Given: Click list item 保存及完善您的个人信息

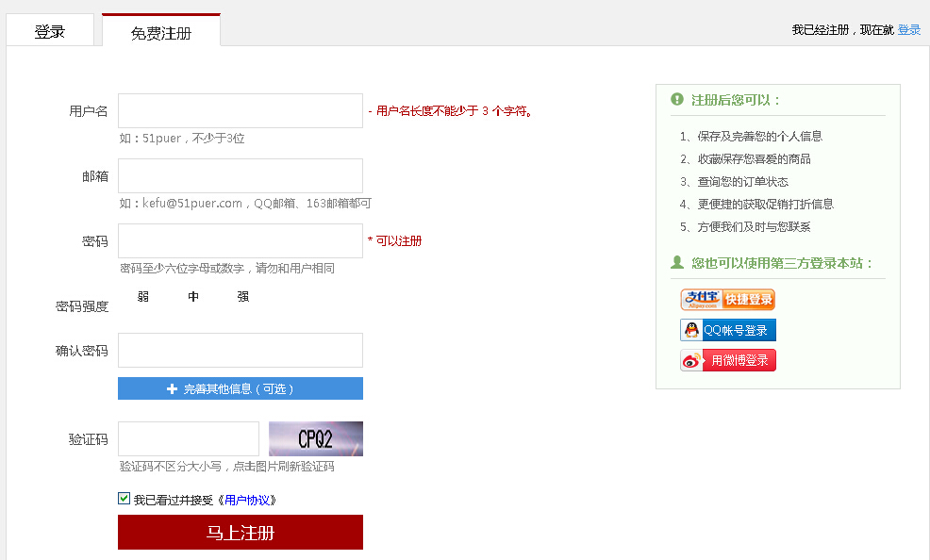Looking at the screenshot, I should pyautogui.click(x=760, y=137).
